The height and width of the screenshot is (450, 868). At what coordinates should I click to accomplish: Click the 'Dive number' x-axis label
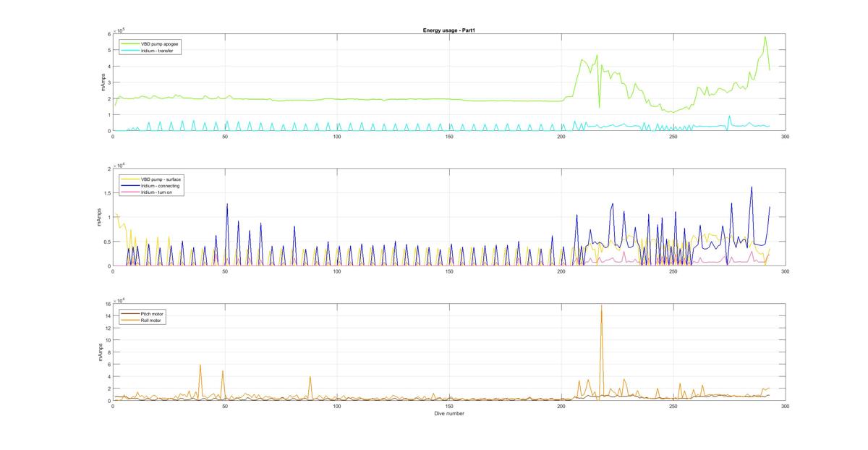pyautogui.click(x=449, y=414)
